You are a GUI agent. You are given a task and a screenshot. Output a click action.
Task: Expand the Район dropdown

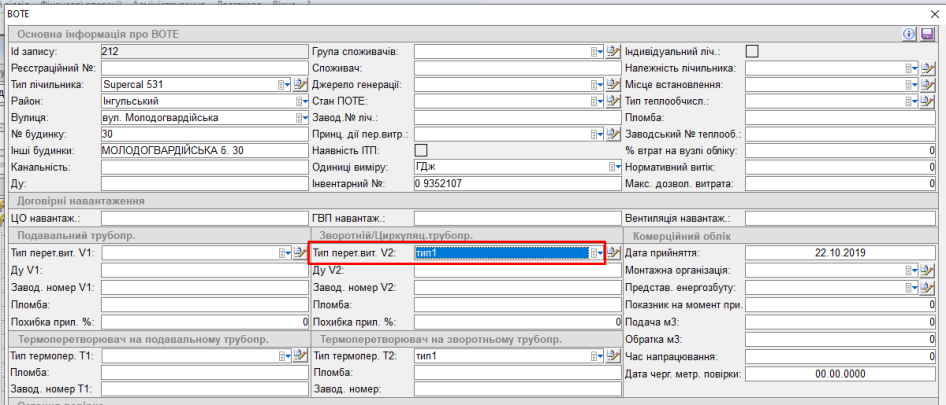coord(299,101)
